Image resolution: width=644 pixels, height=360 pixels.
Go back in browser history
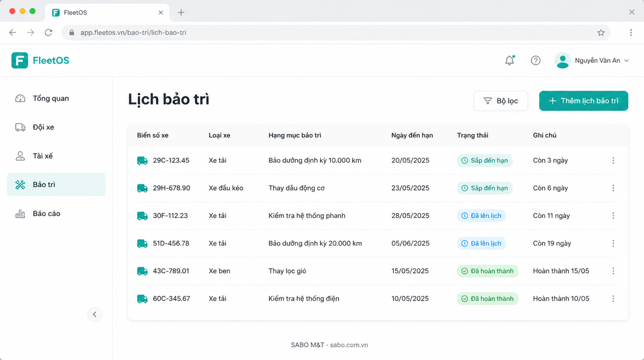click(13, 33)
